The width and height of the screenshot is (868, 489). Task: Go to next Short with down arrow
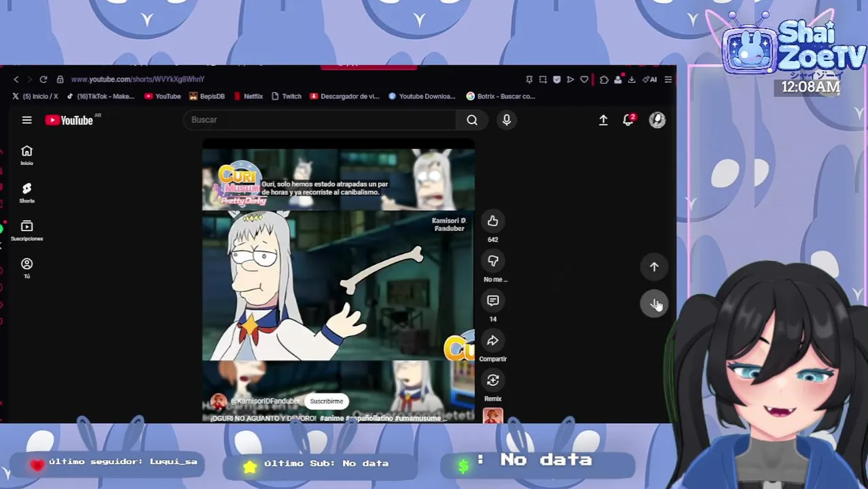pyautogui.click(x=654, y=304)
